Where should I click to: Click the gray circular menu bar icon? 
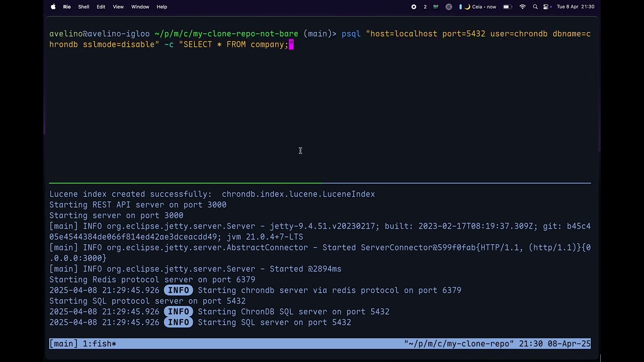(449, 7)
